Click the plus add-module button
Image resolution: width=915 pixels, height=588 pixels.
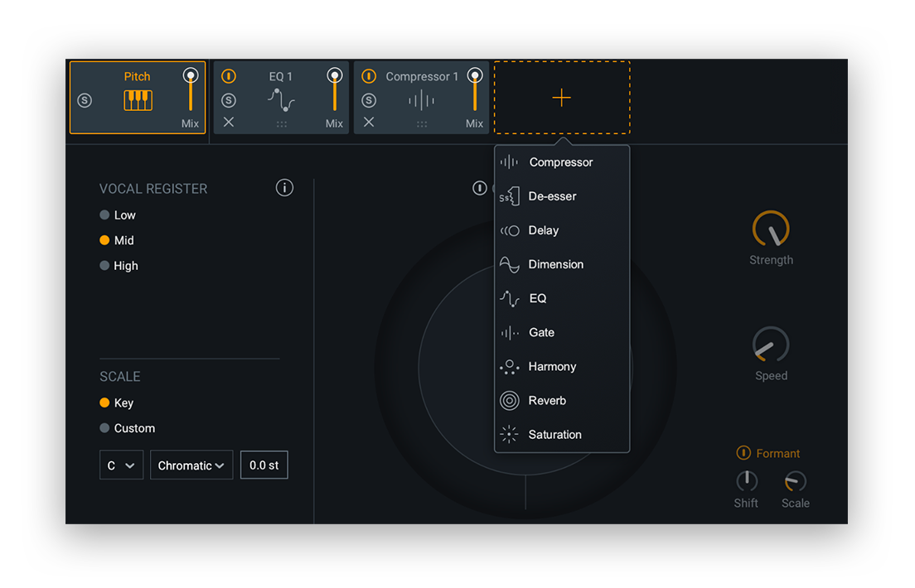[561, 98]
